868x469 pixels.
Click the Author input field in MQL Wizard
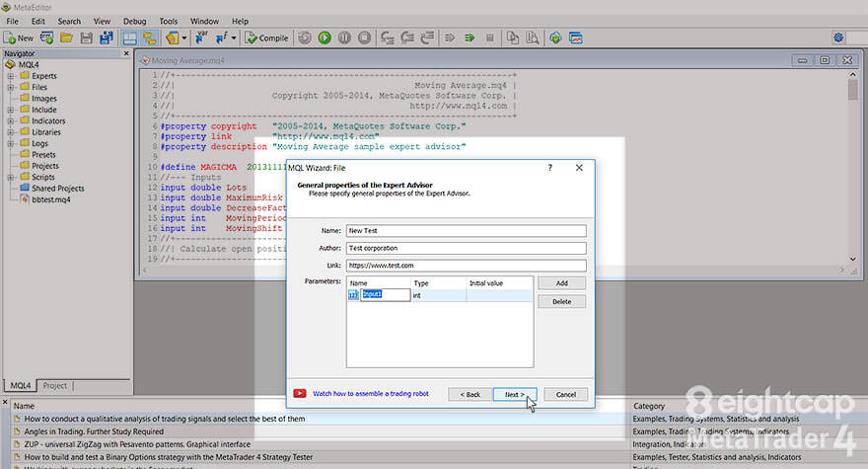tap(467, 248)
